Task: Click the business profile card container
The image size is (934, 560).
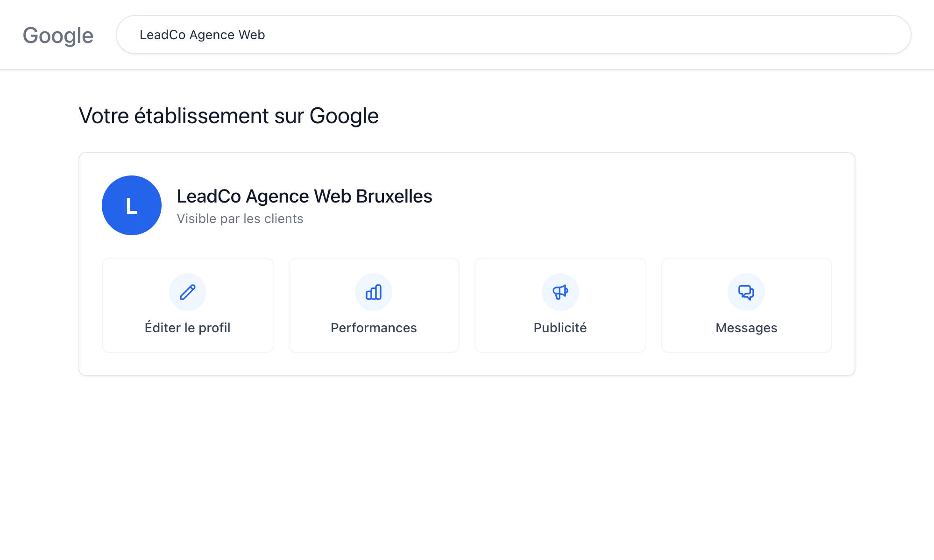Action: pos(467,261)
